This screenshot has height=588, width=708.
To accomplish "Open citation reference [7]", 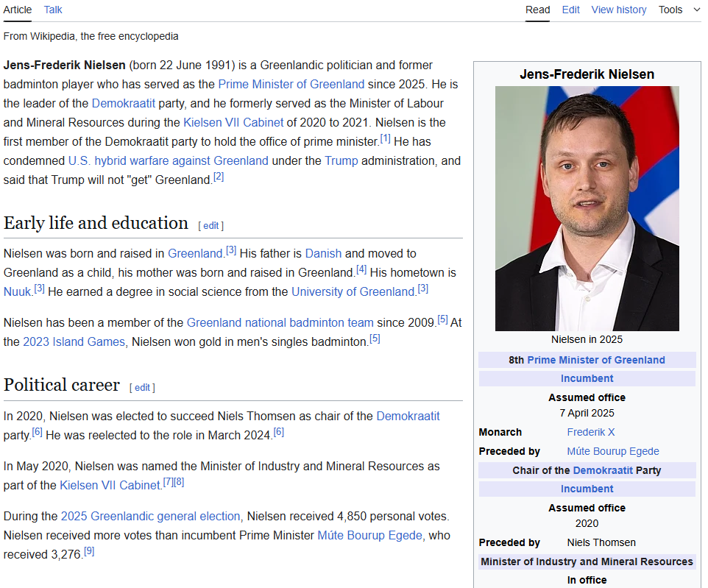I will tap(168, 482).
